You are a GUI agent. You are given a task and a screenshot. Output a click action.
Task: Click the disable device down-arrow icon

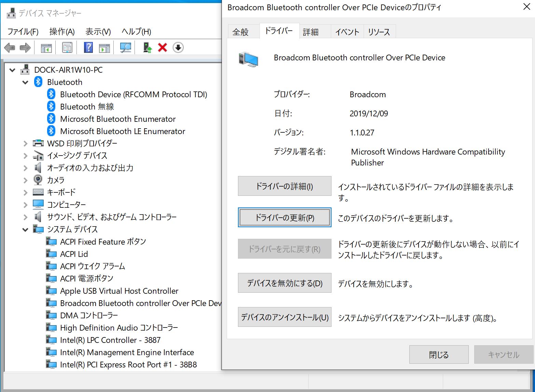(178, 48)
